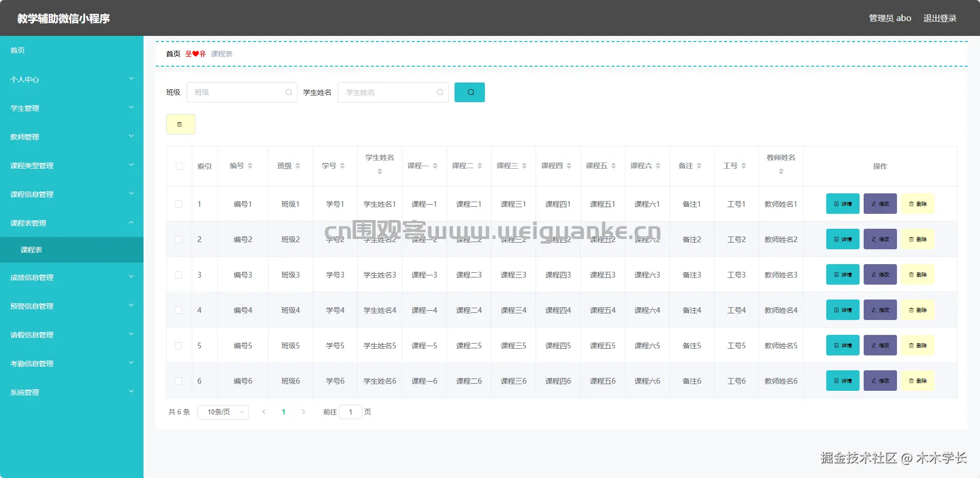The height and width of the screenshot is (478, 980).
Task: Expand the 学生管理 sidebar menu
Action: pyautogui.click(x=71, y=108)
